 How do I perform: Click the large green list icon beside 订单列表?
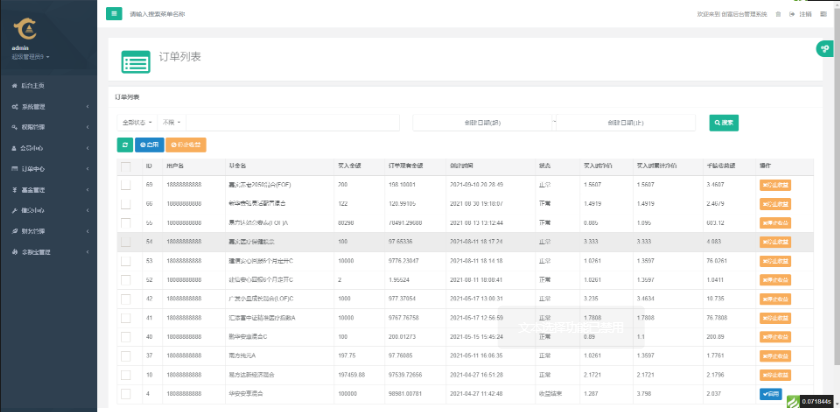tap(136, 62)
